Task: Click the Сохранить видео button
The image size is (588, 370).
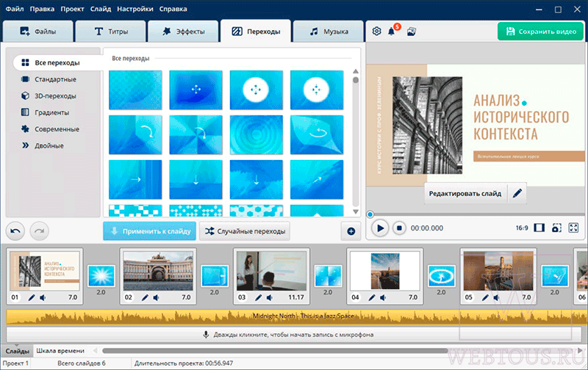Action: click(x=540, y=32)
